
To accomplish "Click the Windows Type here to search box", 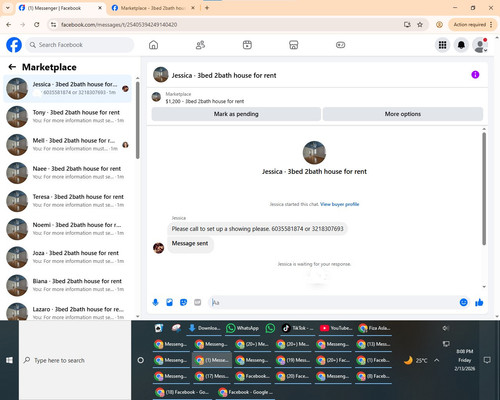I will click(x=75, y=360).
